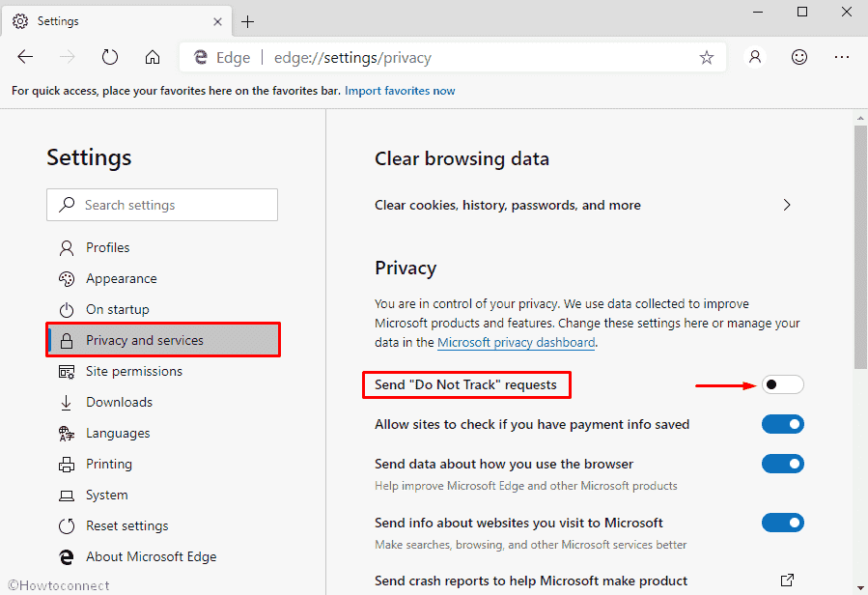Click the address bar URL
Viewport: 868px width, 595px height.
pyautogui.click(x=352, y=58)
